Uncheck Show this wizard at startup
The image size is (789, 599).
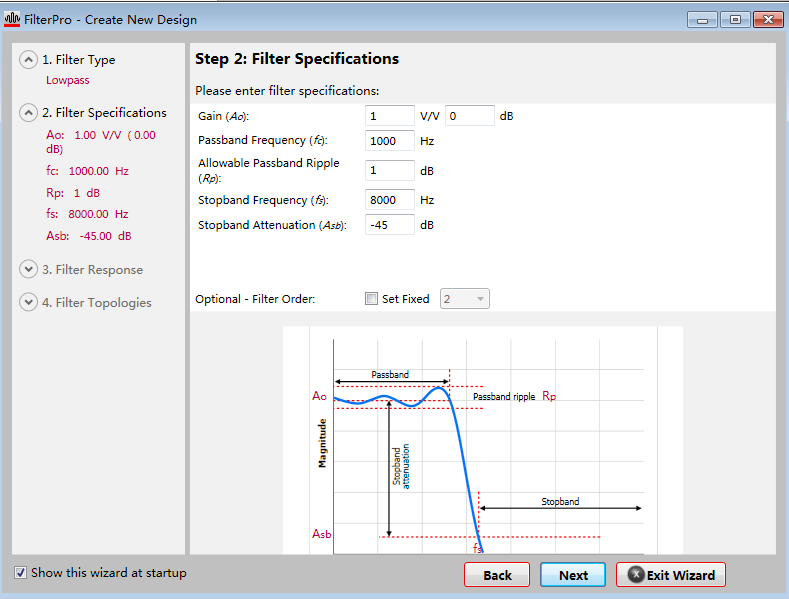[20, 572]
